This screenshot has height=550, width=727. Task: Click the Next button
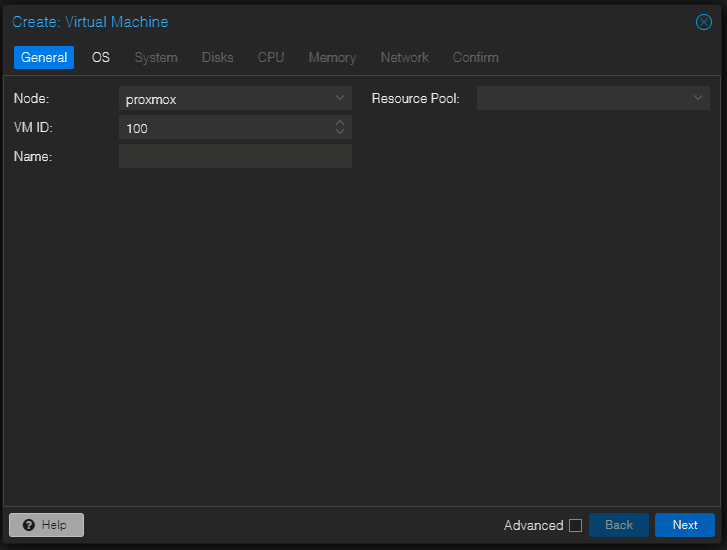pos(685,525)
